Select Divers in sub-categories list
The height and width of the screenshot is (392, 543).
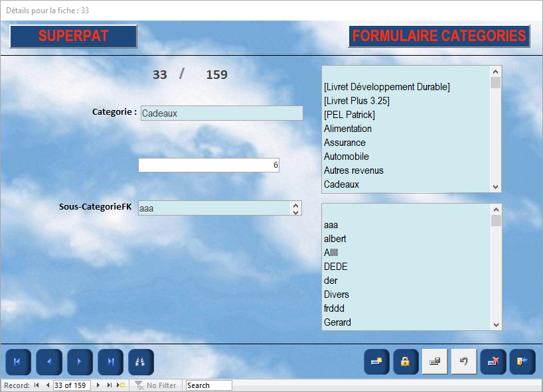click(x=406, y=294)
